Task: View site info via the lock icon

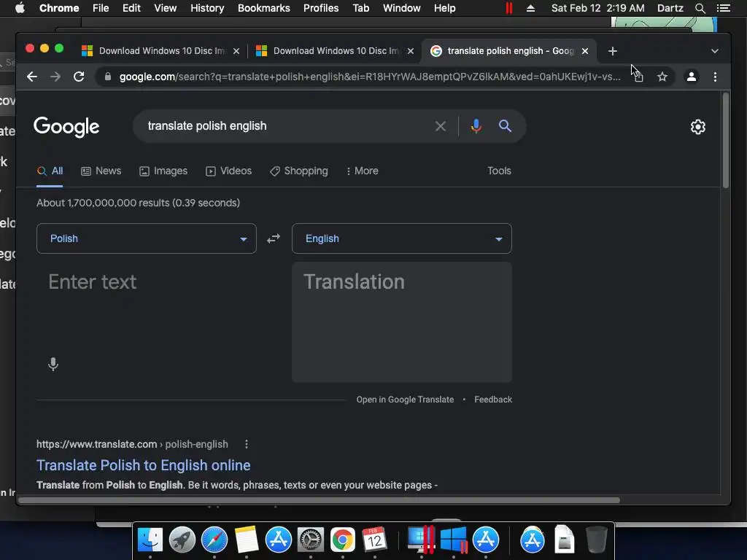Action: coord(108,77)
